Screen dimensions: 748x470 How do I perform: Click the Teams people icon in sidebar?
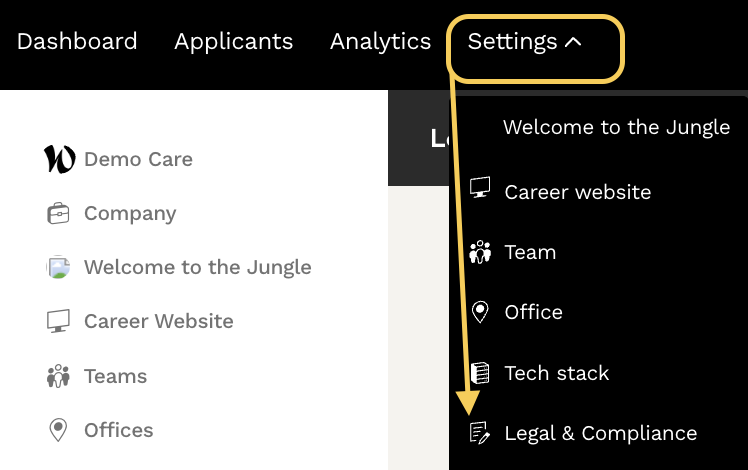58,376
